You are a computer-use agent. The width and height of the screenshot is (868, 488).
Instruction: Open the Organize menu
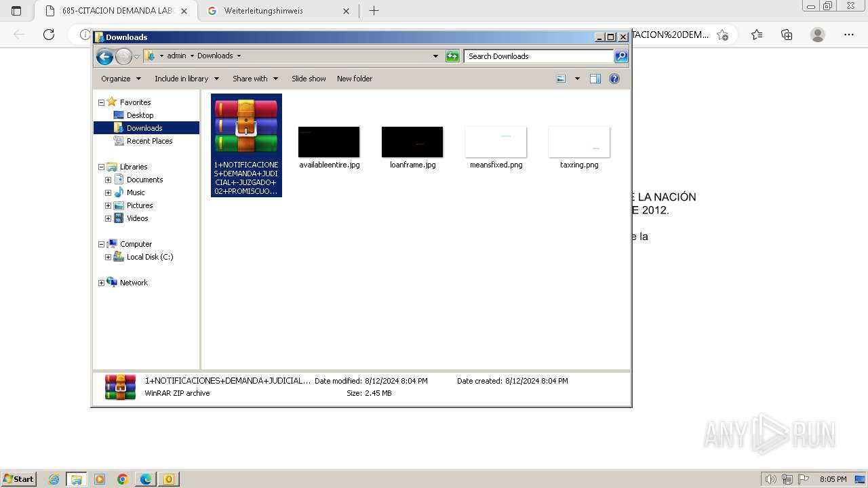(121, 79)
